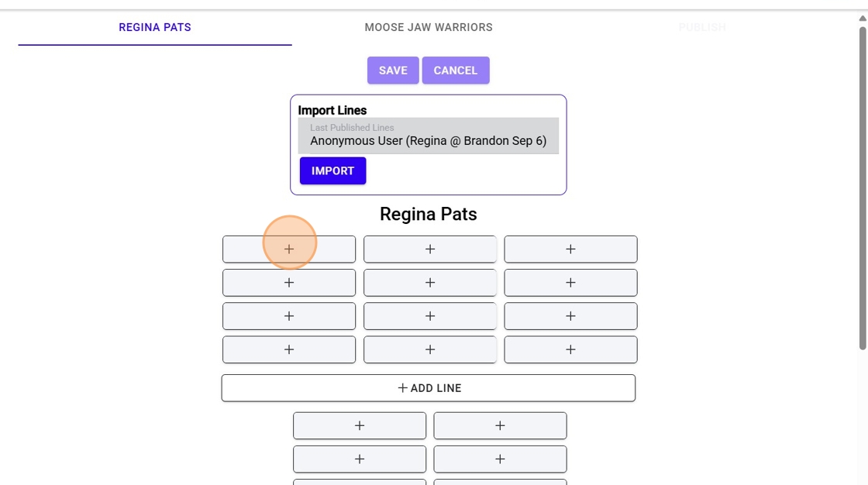This screenshot has width=868, height=485.
Task: Add player to second forward row, left slot
Action: point(289,283)
